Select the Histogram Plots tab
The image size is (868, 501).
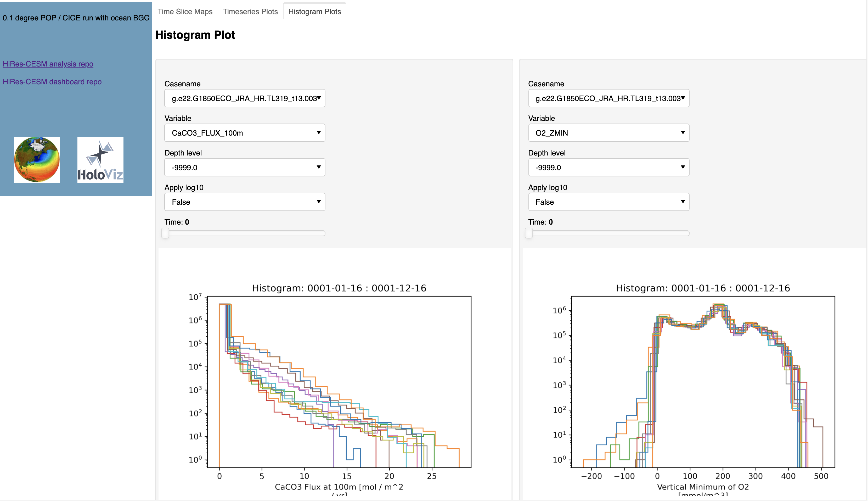(x=314, y=11)
